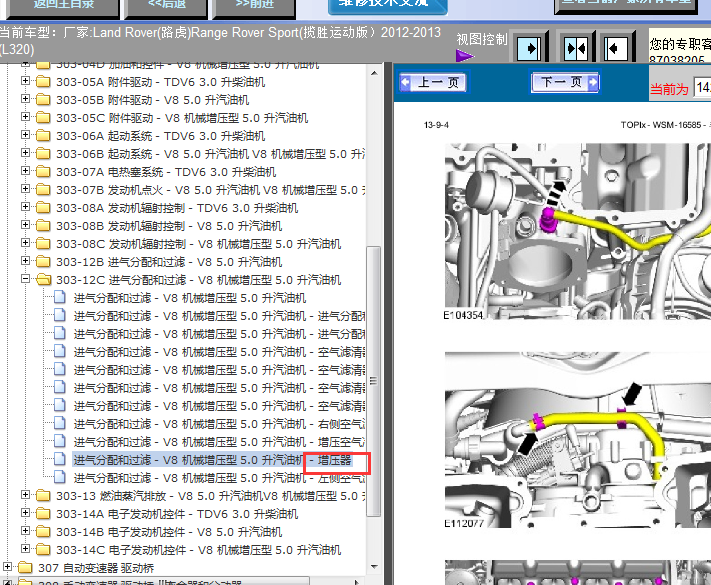Open the 303-08C 发动机辐射控制 tree item
Screen dimensions: 711x585
coord(198,244)
